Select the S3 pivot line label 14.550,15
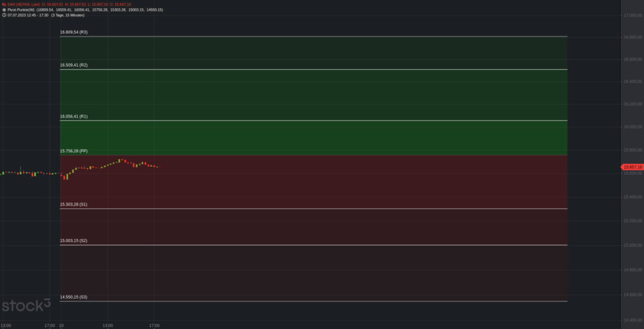644x329 pixels. (74, 297)
